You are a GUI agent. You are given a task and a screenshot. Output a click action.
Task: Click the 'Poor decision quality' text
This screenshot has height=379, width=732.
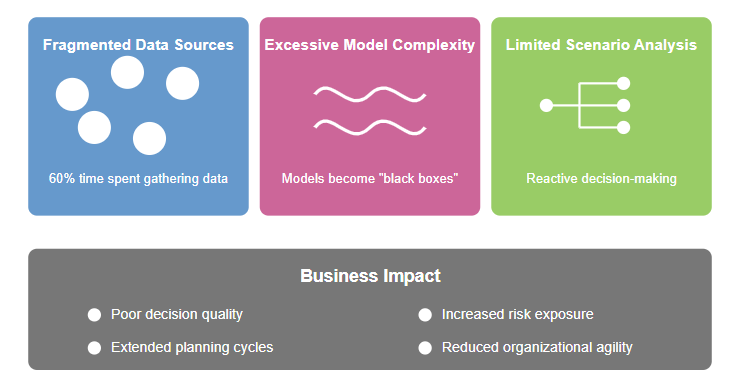click(177, 315)
